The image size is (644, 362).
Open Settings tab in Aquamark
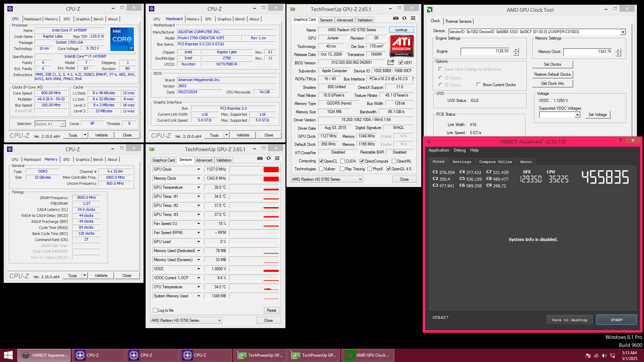[x=462, y=162]
